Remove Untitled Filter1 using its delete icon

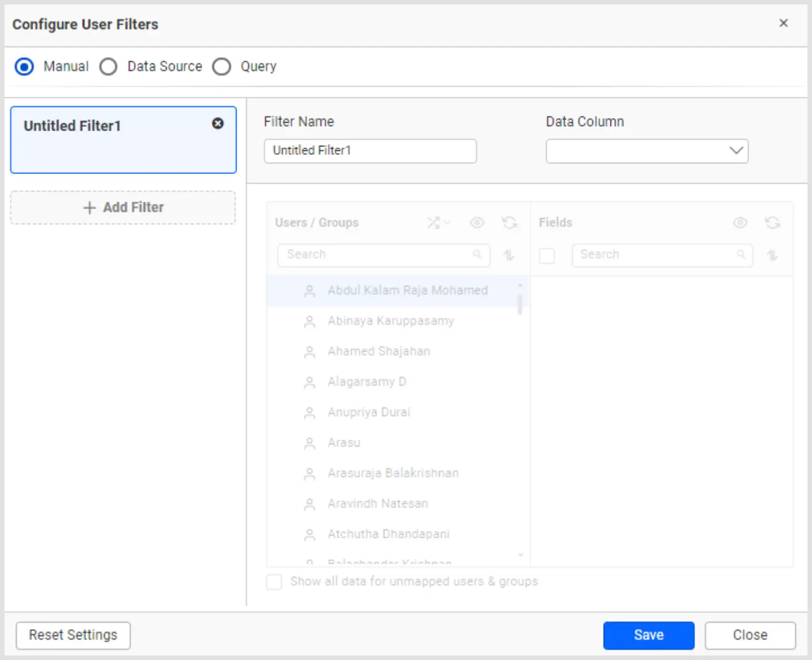pos(218,124)
